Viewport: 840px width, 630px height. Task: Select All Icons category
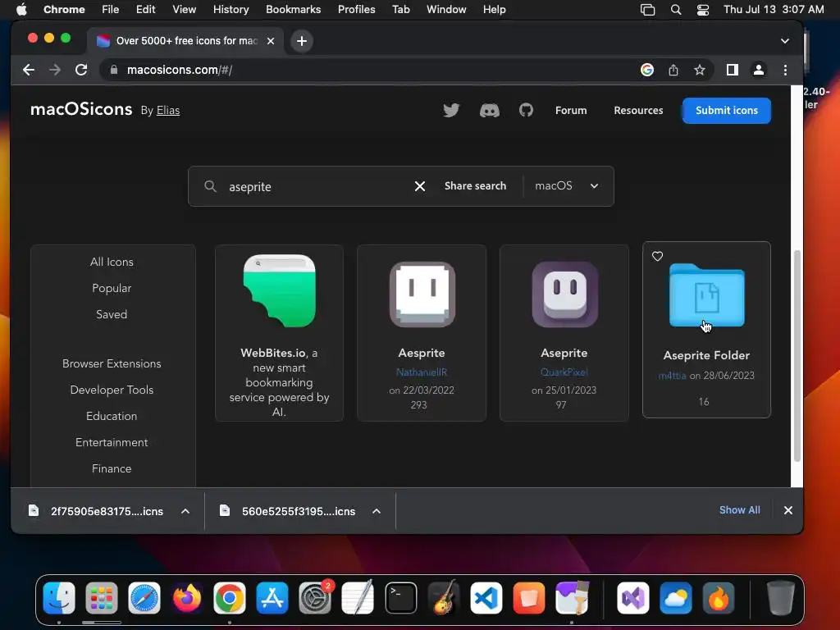coord(112,262)
